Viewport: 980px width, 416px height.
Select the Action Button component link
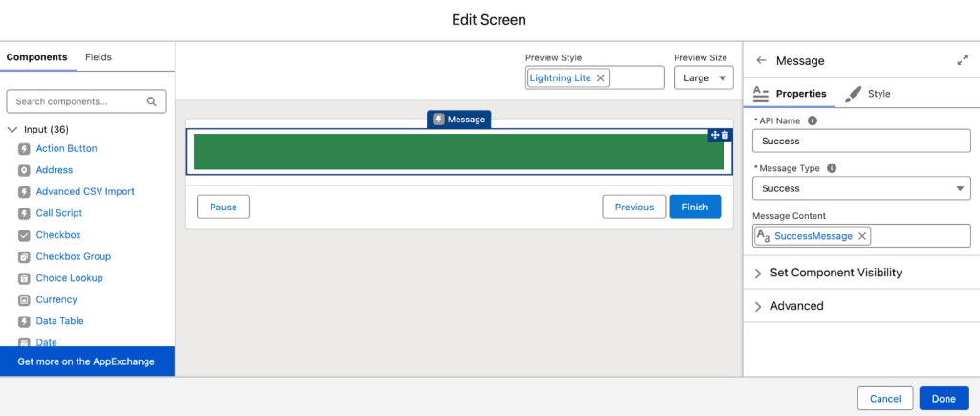(66, 148)
